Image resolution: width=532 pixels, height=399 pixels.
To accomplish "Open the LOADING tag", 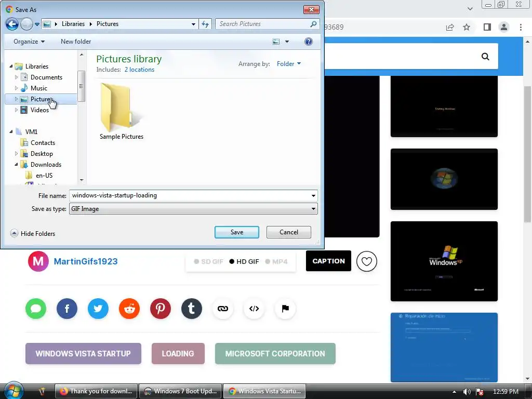I will pyautogui.click(x=178, y=353).
